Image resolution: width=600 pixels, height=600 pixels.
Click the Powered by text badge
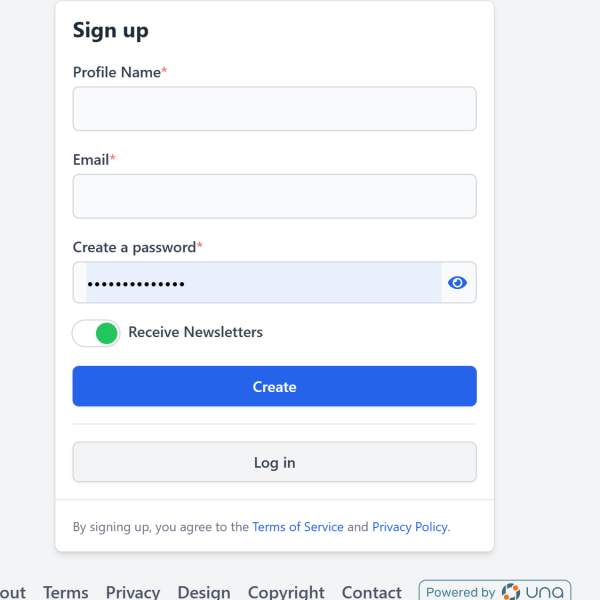pyautogui.click(x=461, y=592)
